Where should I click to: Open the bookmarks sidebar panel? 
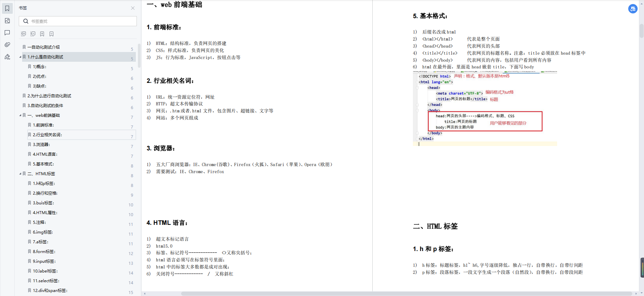point(7,8)
